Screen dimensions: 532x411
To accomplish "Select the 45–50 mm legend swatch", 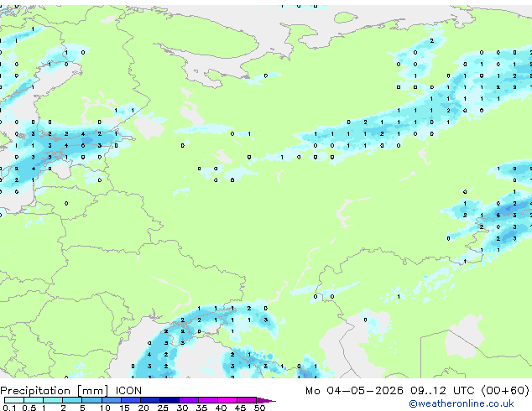I will coord(247,400).
